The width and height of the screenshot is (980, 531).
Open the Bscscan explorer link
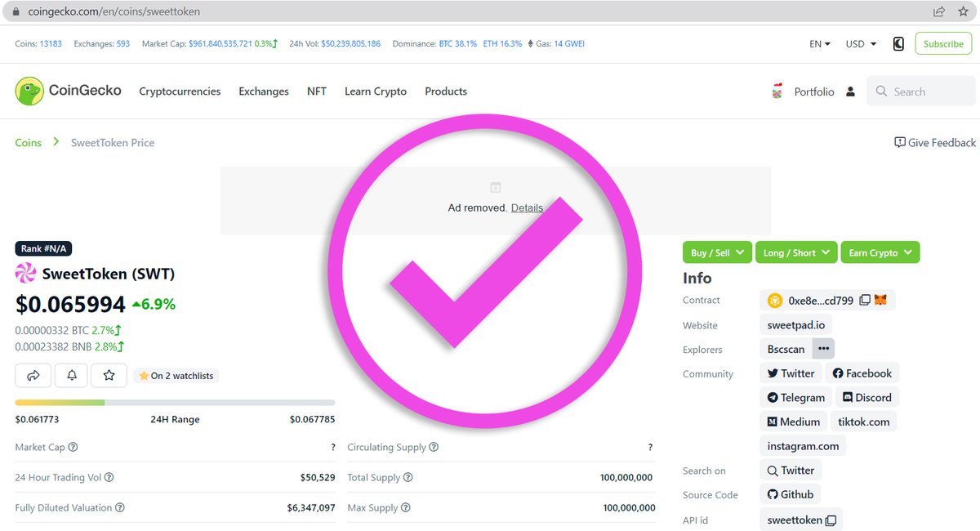pyautogui.click(x=786, y=349)
